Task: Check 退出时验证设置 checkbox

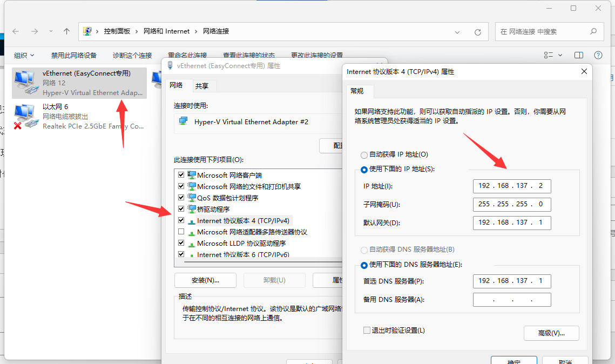Action: [x=367, y=330]
